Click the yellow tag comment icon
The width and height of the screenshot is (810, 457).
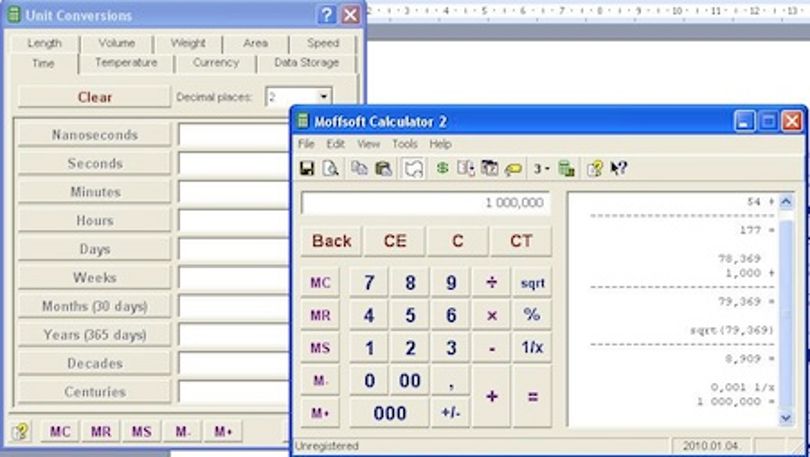point(513,169)
